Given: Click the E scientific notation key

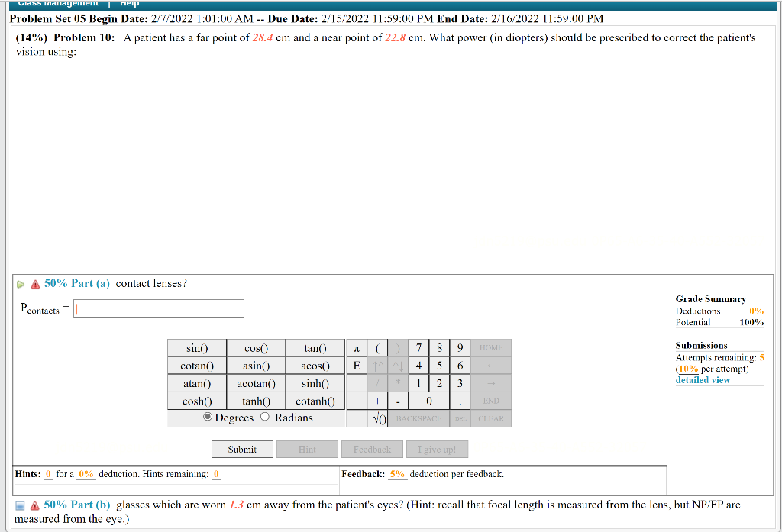Looking at the screenshot, I should click(356, 365).
